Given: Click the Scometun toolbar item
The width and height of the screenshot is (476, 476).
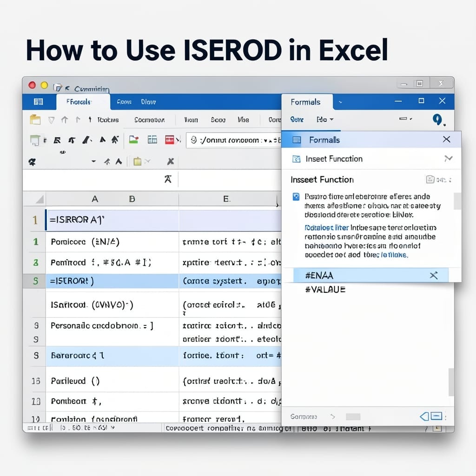Looking at the screenshot, I should pyautogui.click(x=149, y=120).
